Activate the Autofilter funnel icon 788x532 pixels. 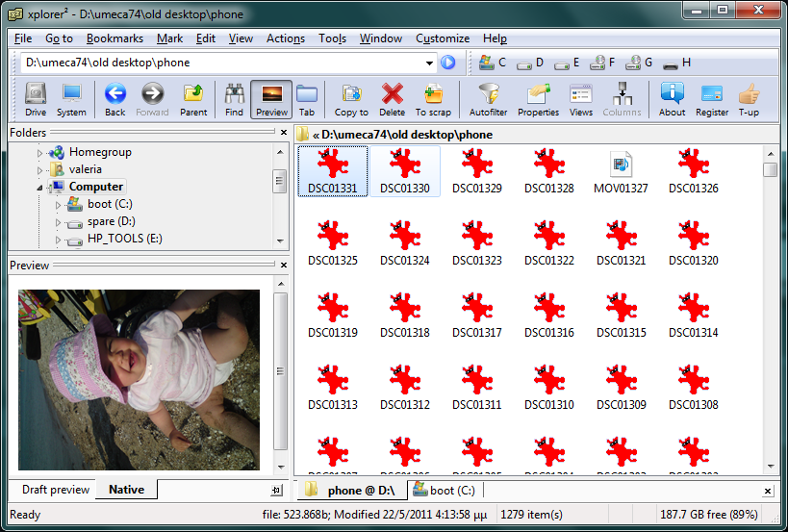(488, 99)
